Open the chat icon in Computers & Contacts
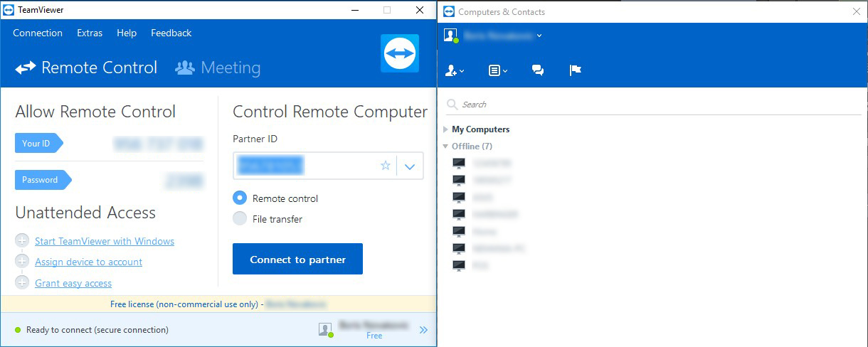Screen dimensions: 868x347 coord(538,70)
